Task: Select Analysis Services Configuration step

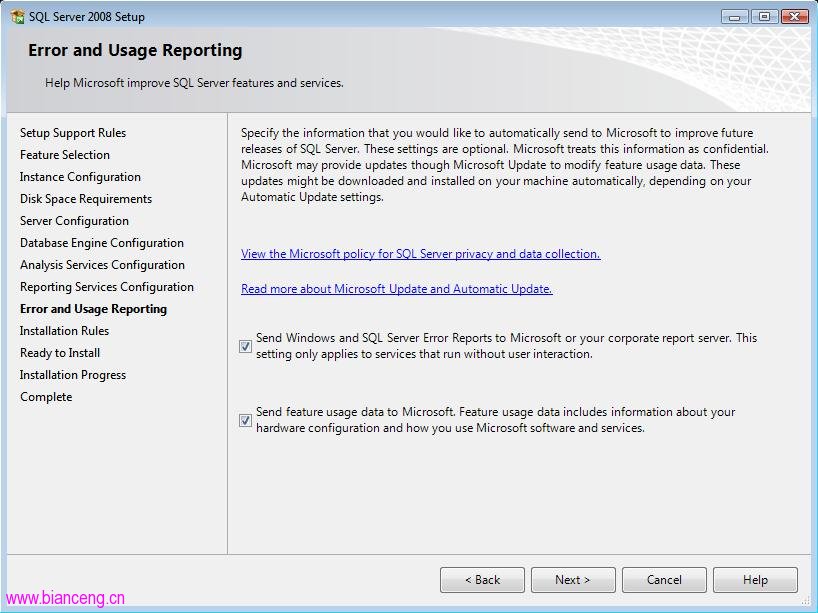Action: (x=102, y=265)
